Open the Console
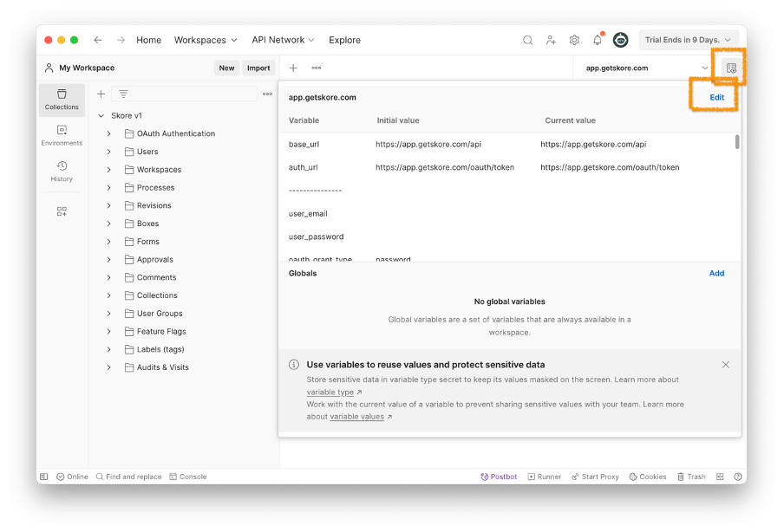Screen dimensions: 784x532 (188, 477)
